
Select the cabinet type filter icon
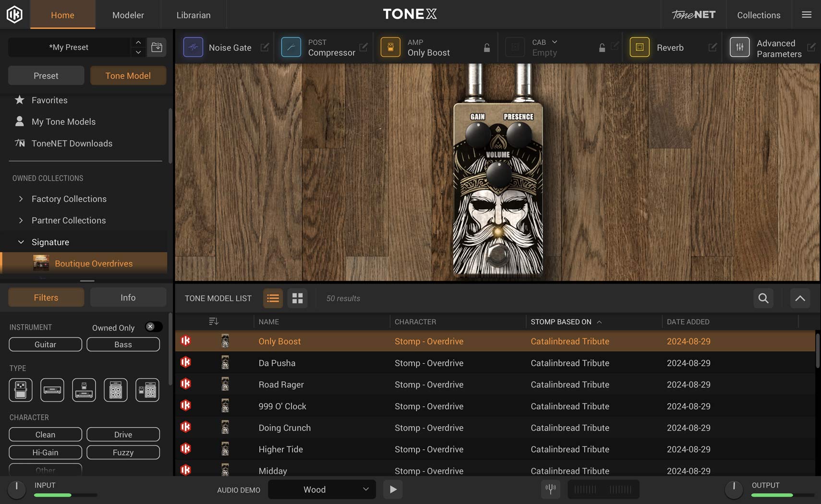pyautogui.click(x=115, y=390)
